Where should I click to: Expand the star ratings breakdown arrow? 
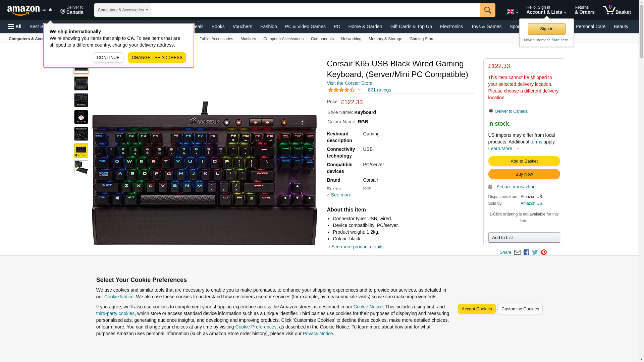[359, 90]
